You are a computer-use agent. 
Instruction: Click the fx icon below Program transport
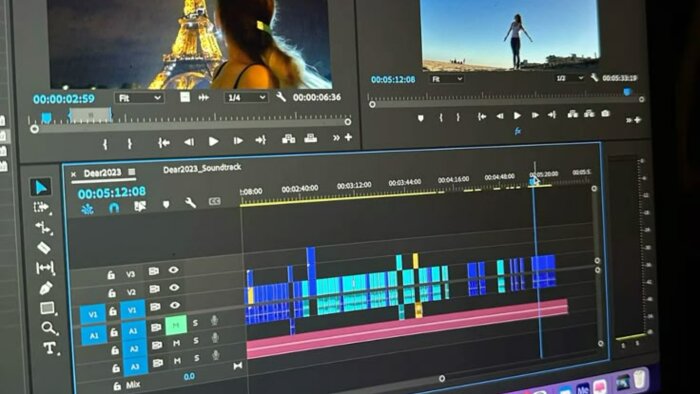click(518, 131)
